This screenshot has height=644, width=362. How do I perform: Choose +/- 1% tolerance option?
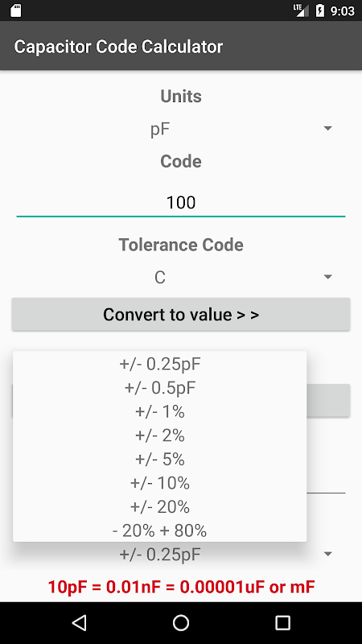coord(159,411)
